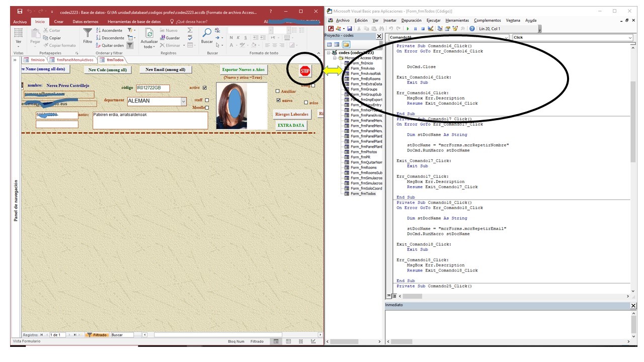Tick the Auxiliar checkbox

click(x=278, y=92)
